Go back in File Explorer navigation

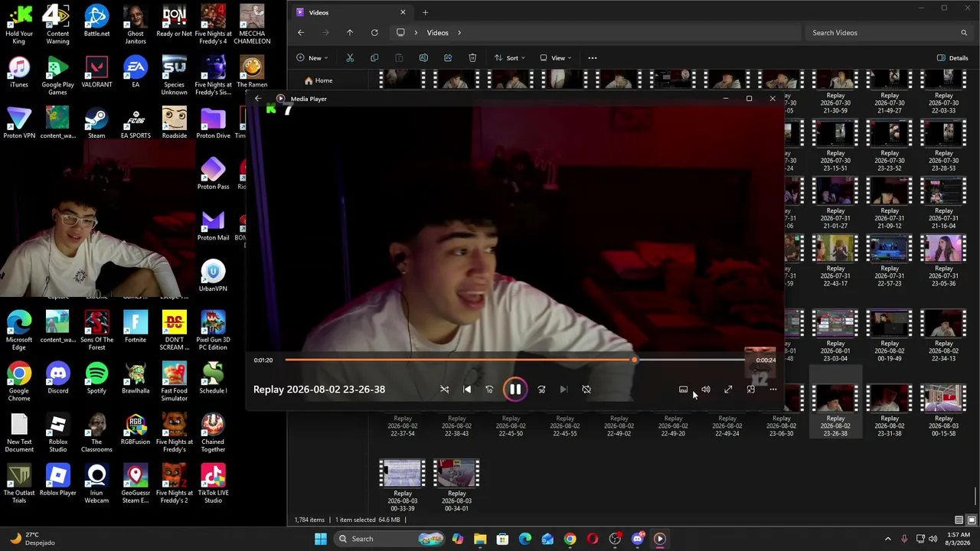[x=301, y=33]
